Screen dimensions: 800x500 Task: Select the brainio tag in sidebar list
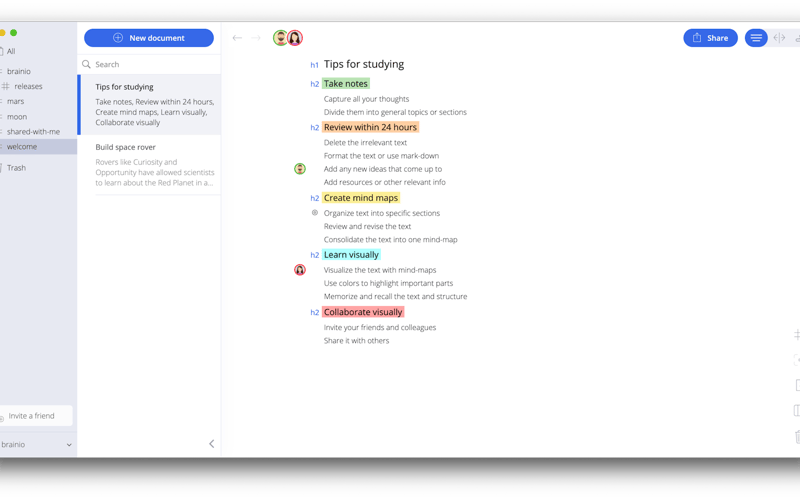pos(18,71)
